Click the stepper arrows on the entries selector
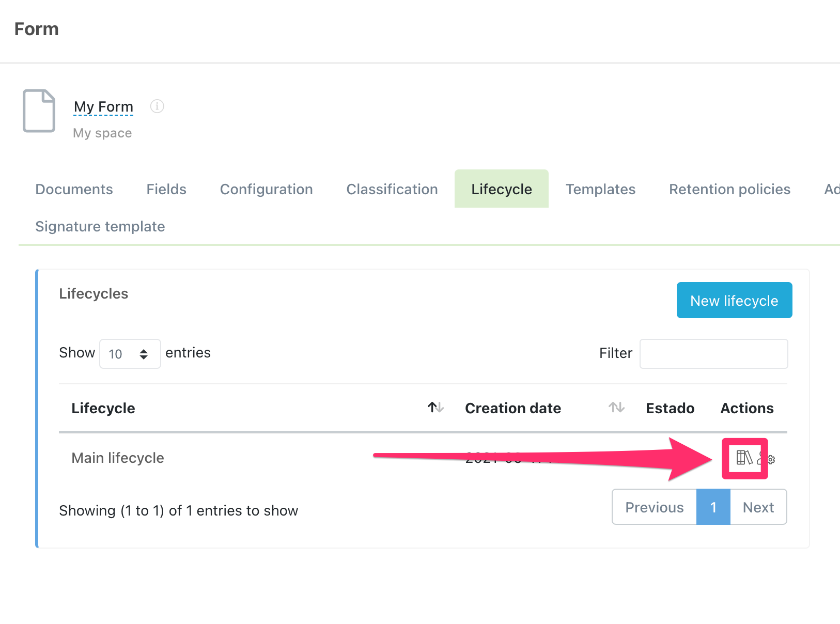This screenshot has height=624, width=840. coord(143,354)
